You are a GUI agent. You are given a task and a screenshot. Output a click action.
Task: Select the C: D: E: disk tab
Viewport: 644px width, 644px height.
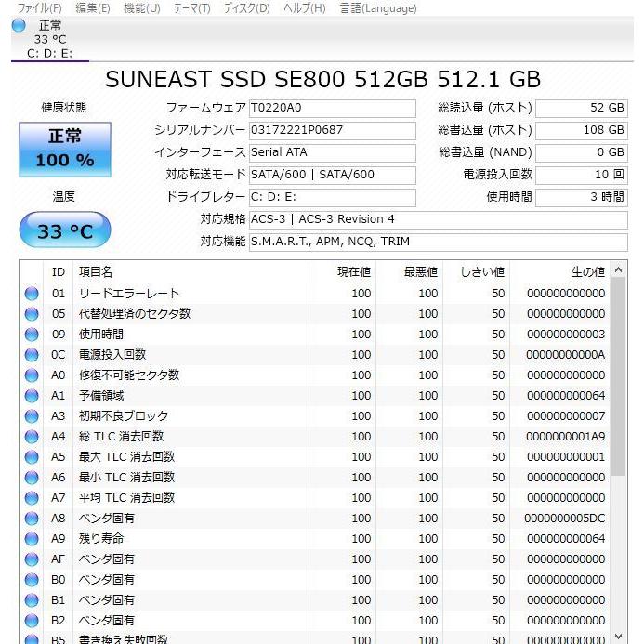49,39
